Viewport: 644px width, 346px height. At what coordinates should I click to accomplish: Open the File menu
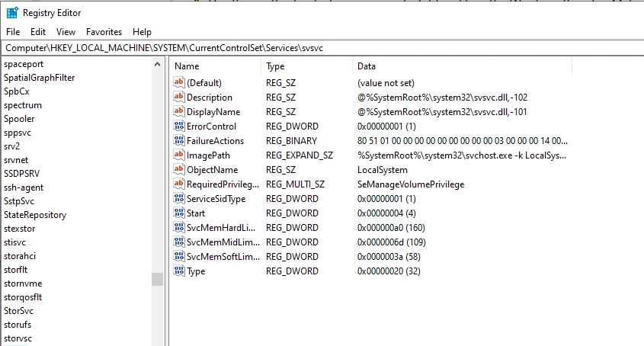[13, 32]
